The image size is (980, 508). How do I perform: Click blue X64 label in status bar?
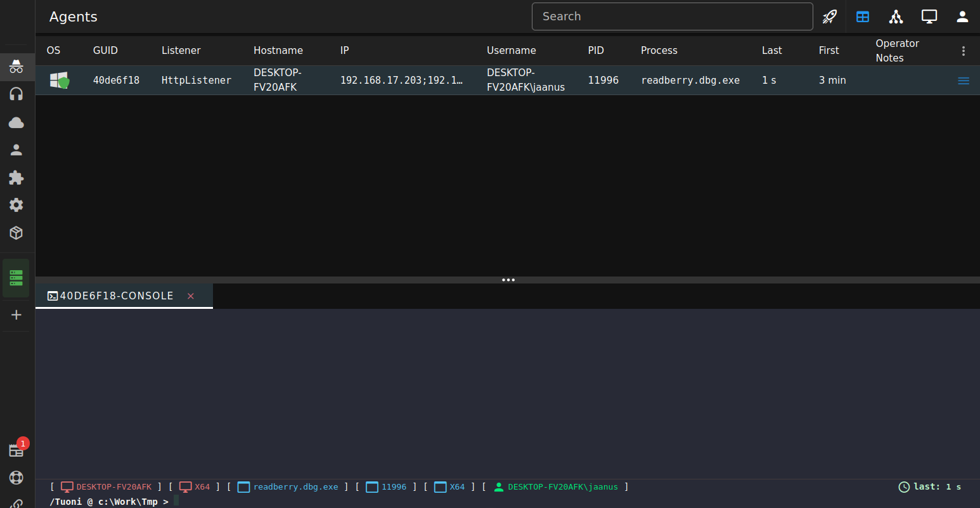[x=457, y=487]
